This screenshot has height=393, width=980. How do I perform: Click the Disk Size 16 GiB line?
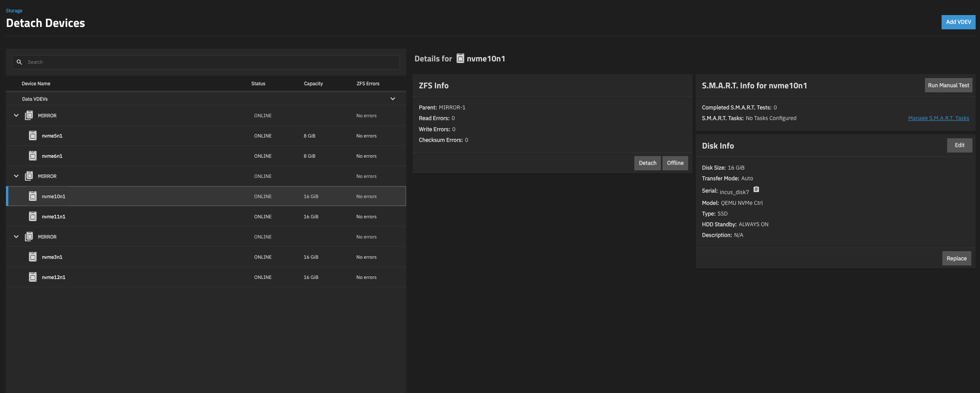coord(723,168)
